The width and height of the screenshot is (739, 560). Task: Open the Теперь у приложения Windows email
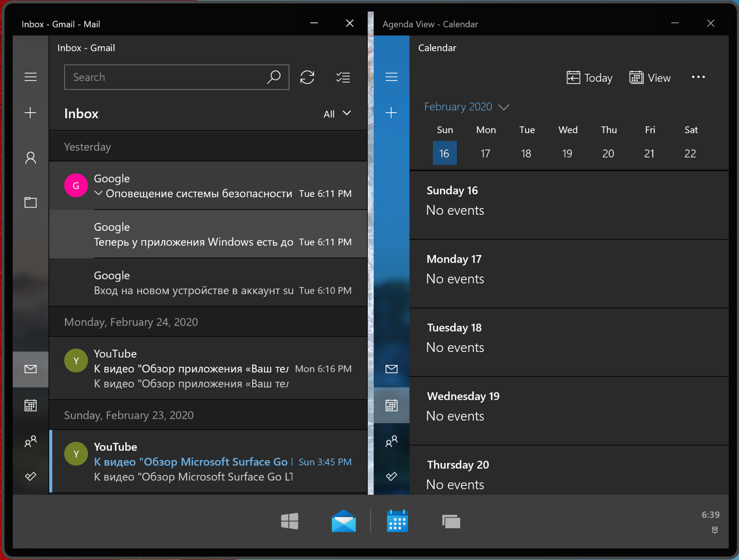pos(208,234)
